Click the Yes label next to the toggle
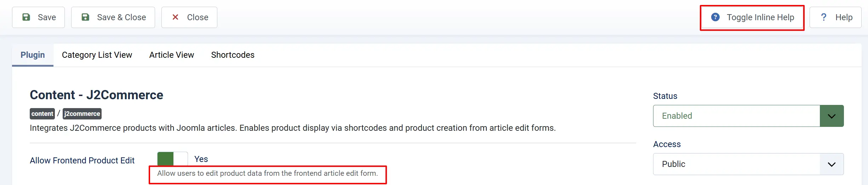This screenshot has width=868, height=185. (x=201, y=159)
